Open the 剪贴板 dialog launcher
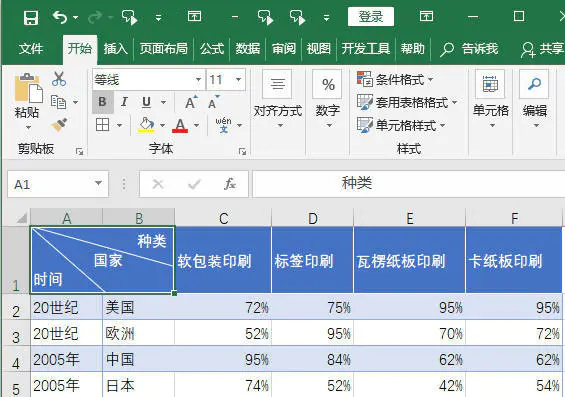This screenshot has height=397, width=565. pyautogui.click(x=79, y=151)
